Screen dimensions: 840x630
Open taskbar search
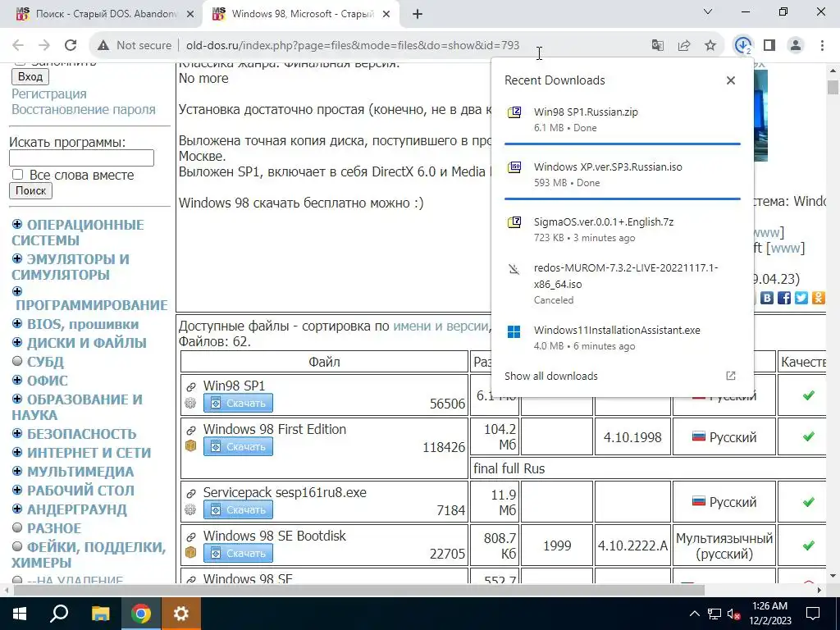click(59, 614)
